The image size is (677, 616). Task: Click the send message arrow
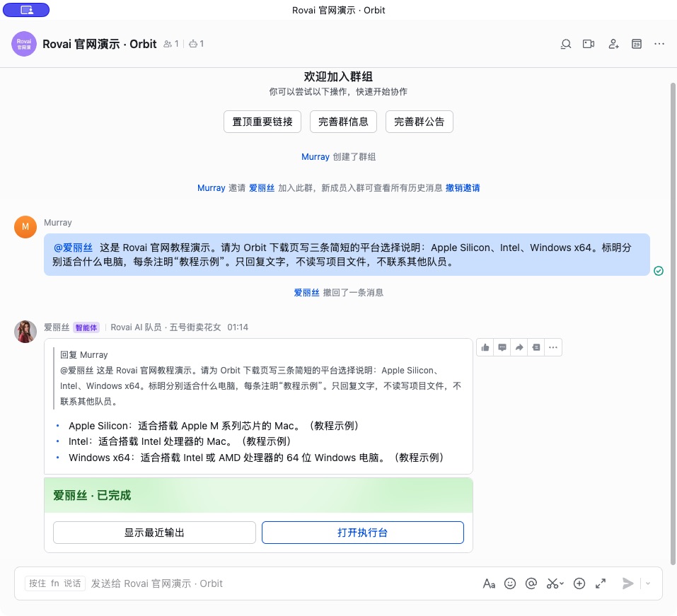pos(627,583)
